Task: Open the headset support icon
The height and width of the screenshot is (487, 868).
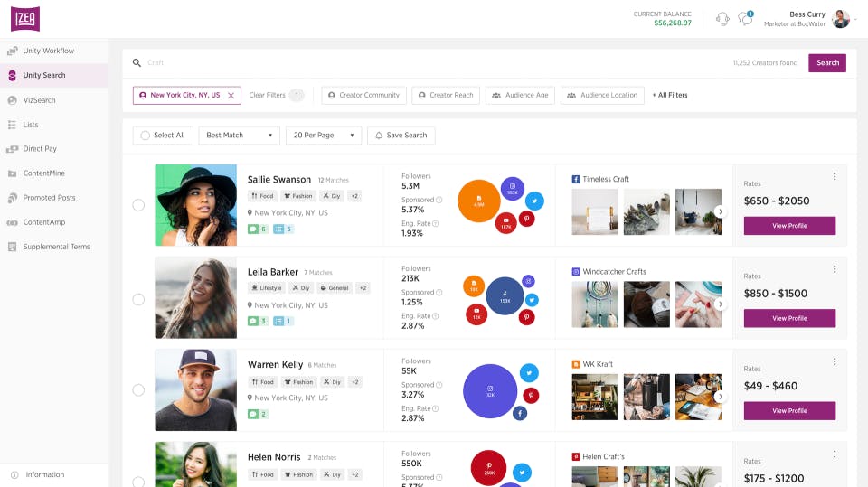Action: [x=722, y=19]
